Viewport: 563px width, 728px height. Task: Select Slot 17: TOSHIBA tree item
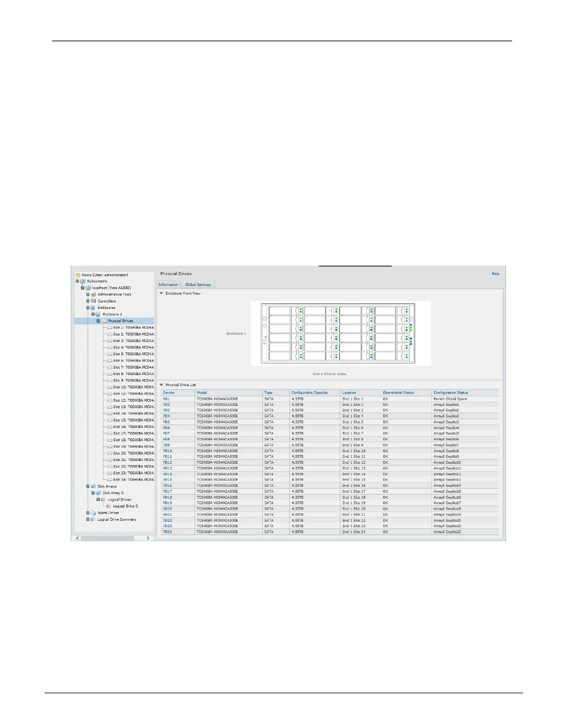tap(133, 433)
